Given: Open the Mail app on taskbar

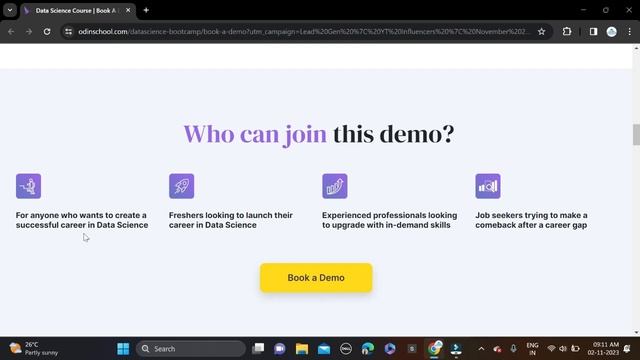Looking at the screenshot, I should pyautogui.click(x=324, y=349).
